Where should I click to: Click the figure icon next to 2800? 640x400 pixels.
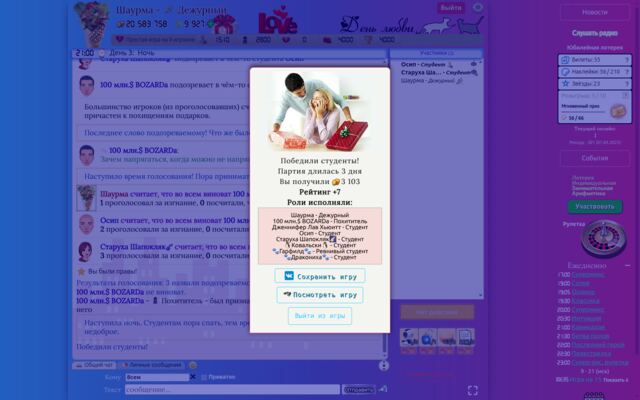245,40
